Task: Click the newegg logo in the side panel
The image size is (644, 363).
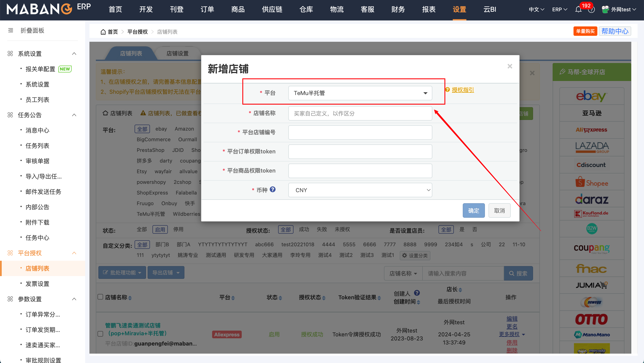Action: [591, 302]
